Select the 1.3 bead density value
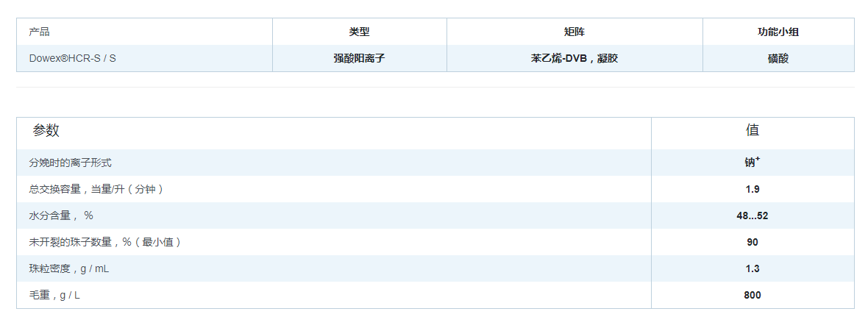 pos(752,268)
